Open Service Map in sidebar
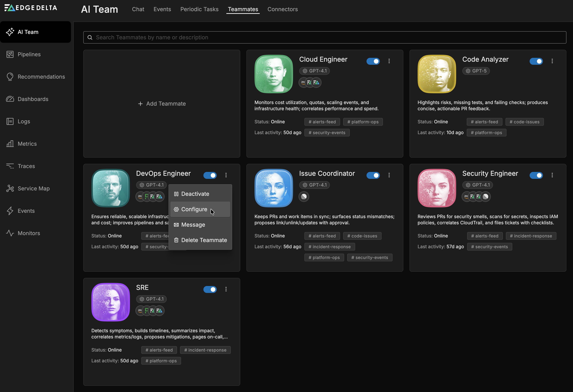 pyautogui.click(x=34, y=188)
